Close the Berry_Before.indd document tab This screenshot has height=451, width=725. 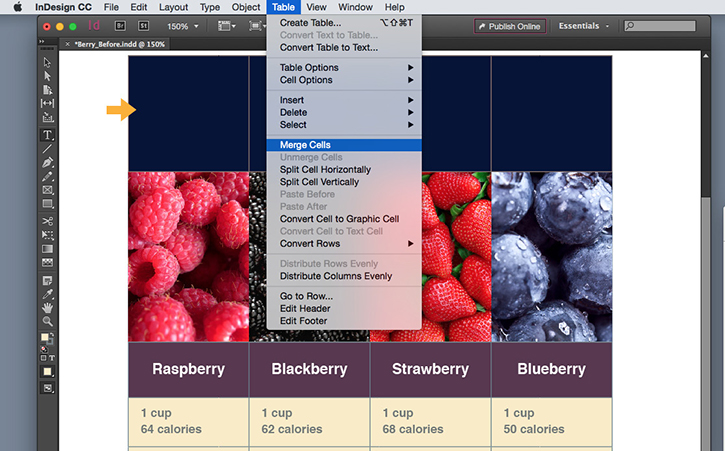68,44
